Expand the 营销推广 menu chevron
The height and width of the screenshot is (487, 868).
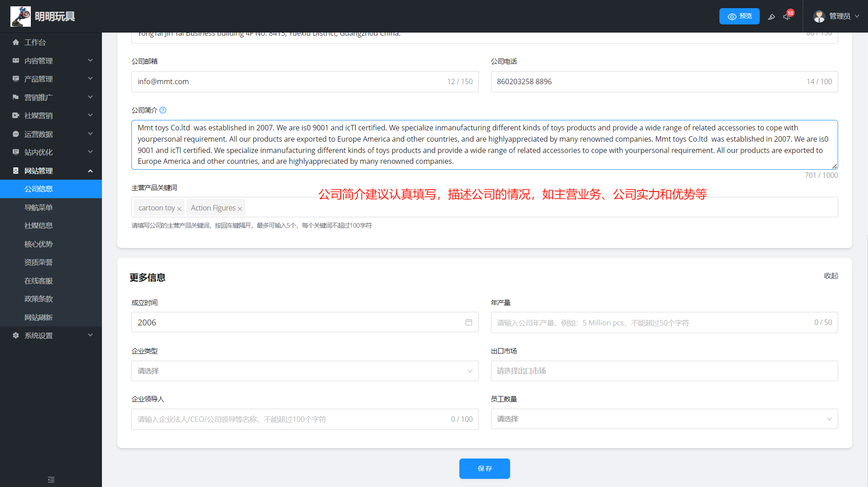(90, 97)
